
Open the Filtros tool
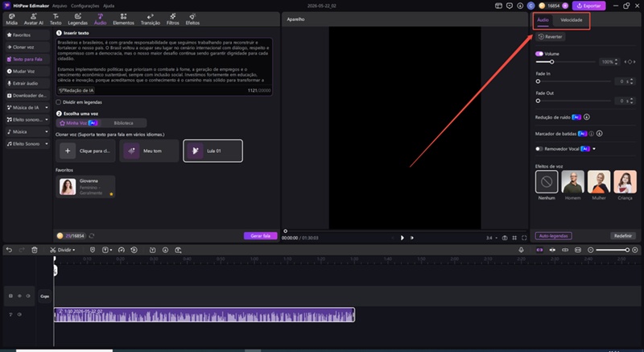point(173,19)
